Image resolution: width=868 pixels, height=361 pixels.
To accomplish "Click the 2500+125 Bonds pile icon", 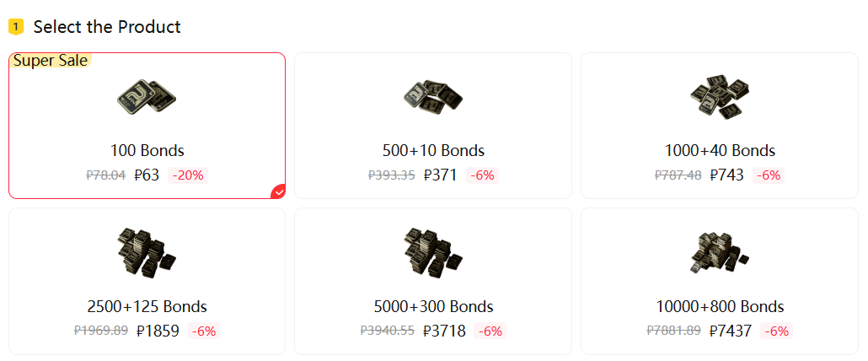I will pos(147,254).
